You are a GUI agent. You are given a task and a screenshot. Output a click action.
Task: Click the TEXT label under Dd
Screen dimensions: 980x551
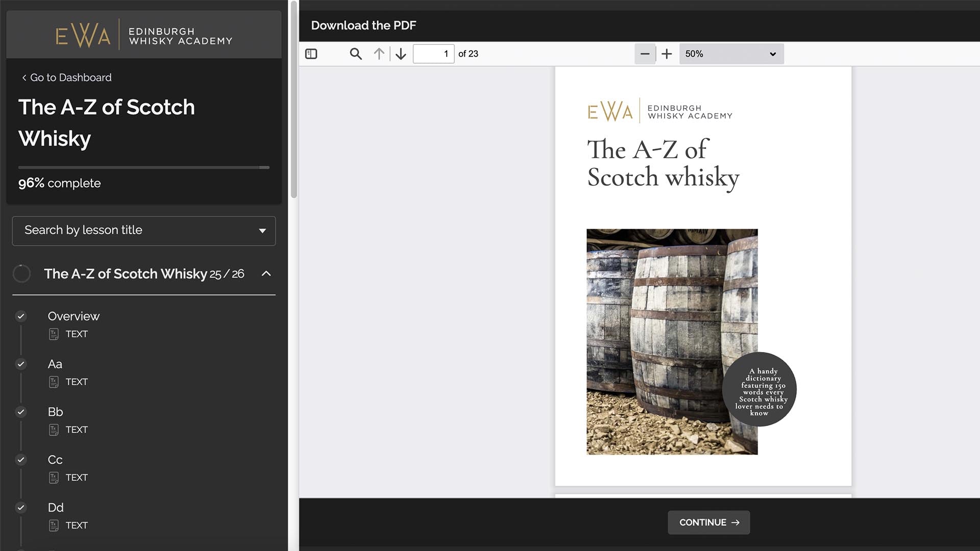tap(77, 525)
